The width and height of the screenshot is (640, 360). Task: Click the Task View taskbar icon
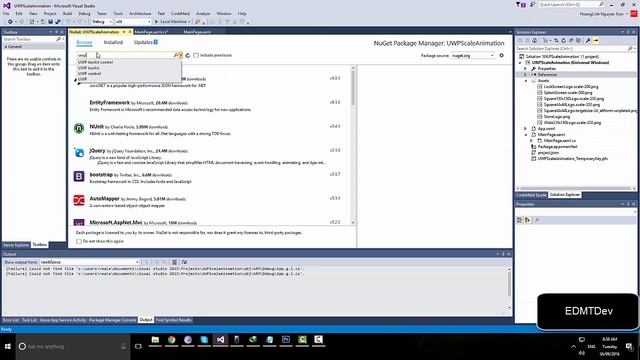click(138, 347)
